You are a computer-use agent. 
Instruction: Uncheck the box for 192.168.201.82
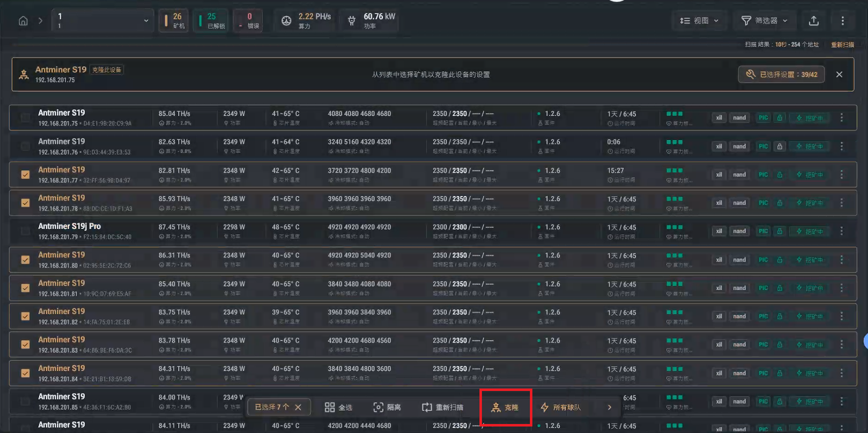25,316
